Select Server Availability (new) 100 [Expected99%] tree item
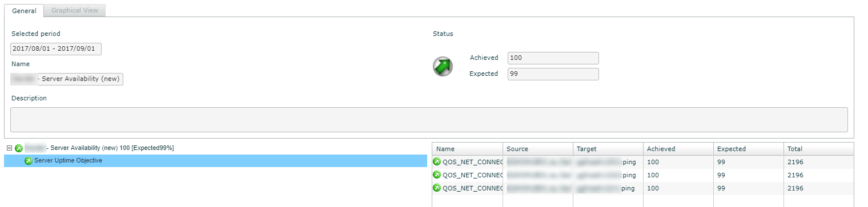 (99, 148)
